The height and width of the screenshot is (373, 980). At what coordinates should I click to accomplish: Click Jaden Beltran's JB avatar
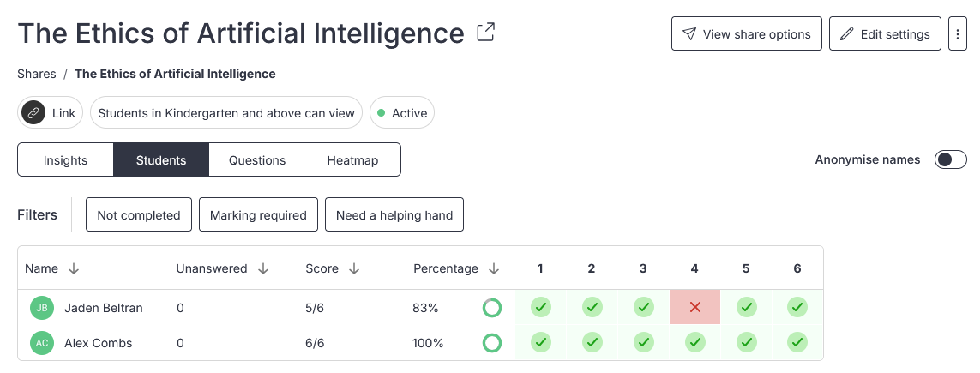41,308
